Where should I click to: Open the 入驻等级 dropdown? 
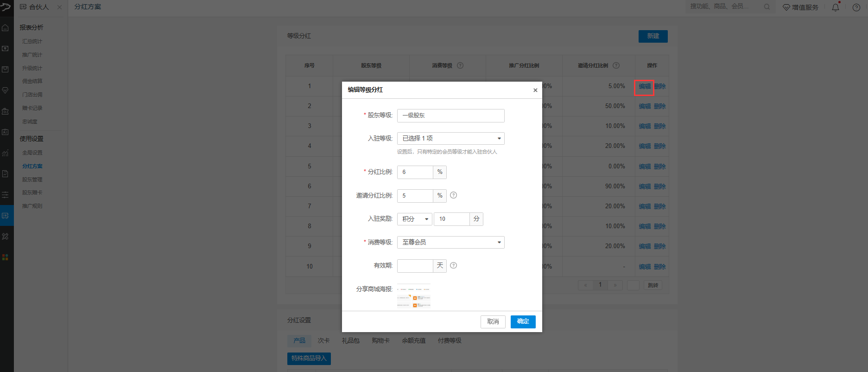coord(450,138)
